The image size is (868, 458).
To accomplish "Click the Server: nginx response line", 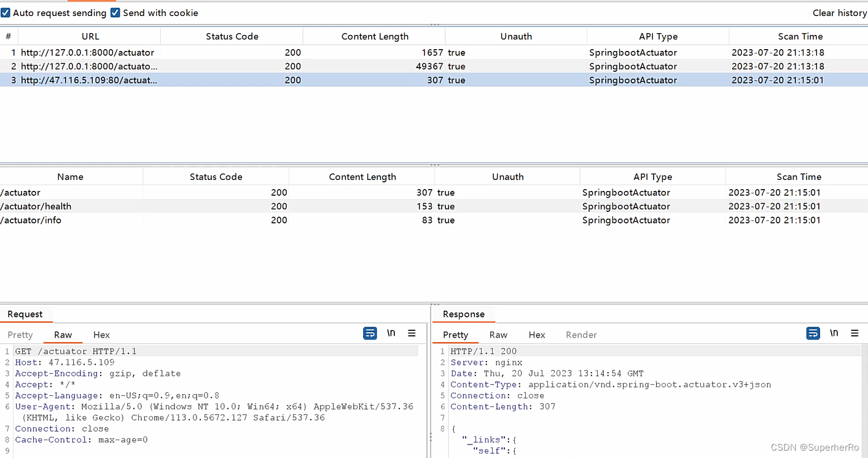I will (x=487, y=362).
